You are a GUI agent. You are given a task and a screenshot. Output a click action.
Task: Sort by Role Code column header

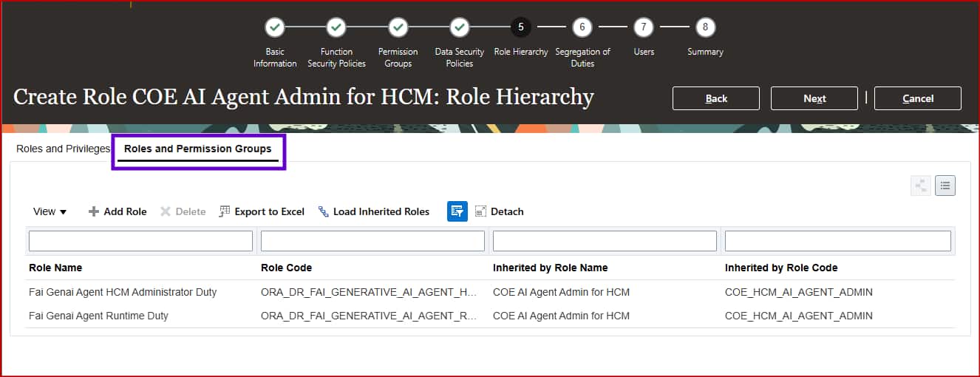tap(286, 268)
